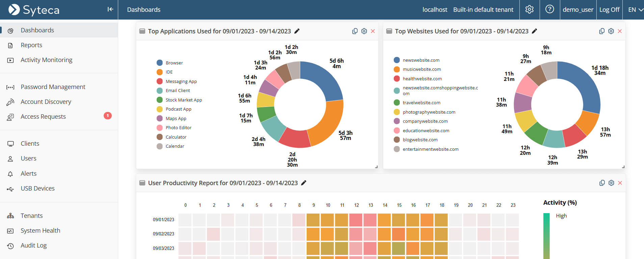Toggle travelwebsite.com legend entry

pos(417,103)
